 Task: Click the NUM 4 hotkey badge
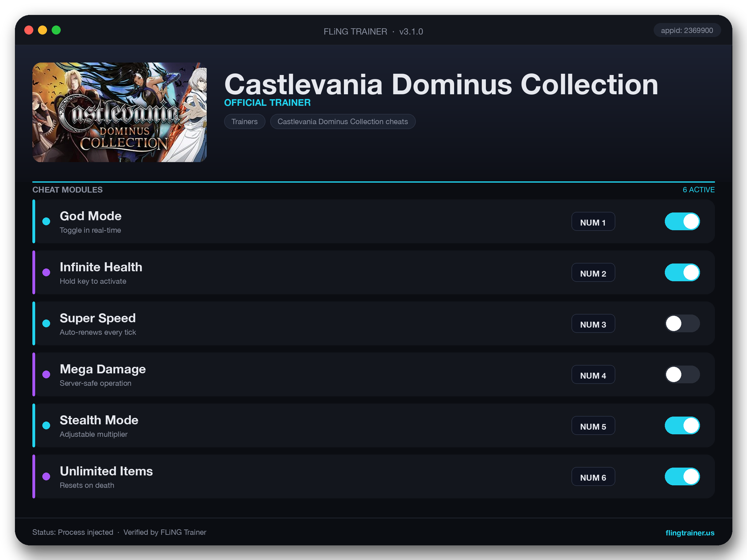(x=593, y=374)
